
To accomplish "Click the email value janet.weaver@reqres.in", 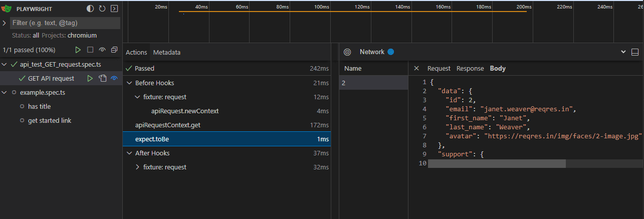I will pyautogui.click(x=527, y=109).
